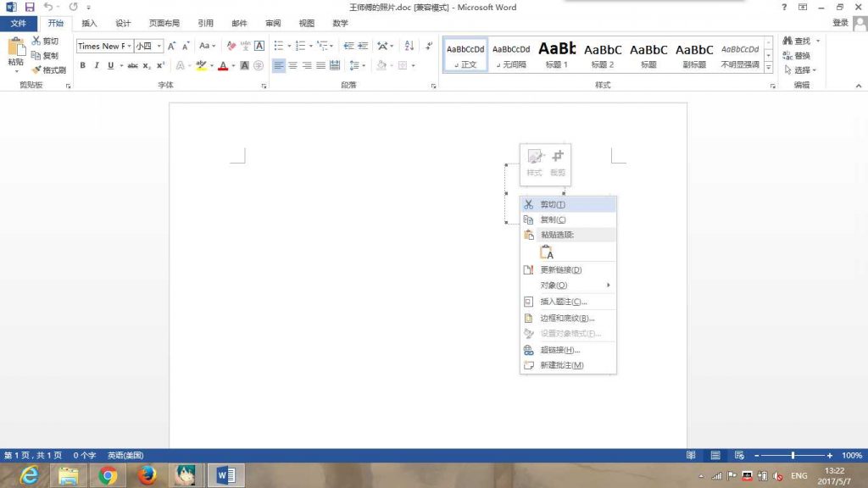The height and width of the screenshot is (488, 868).
Task: Open Word from the taskbar
Action: 225,475
